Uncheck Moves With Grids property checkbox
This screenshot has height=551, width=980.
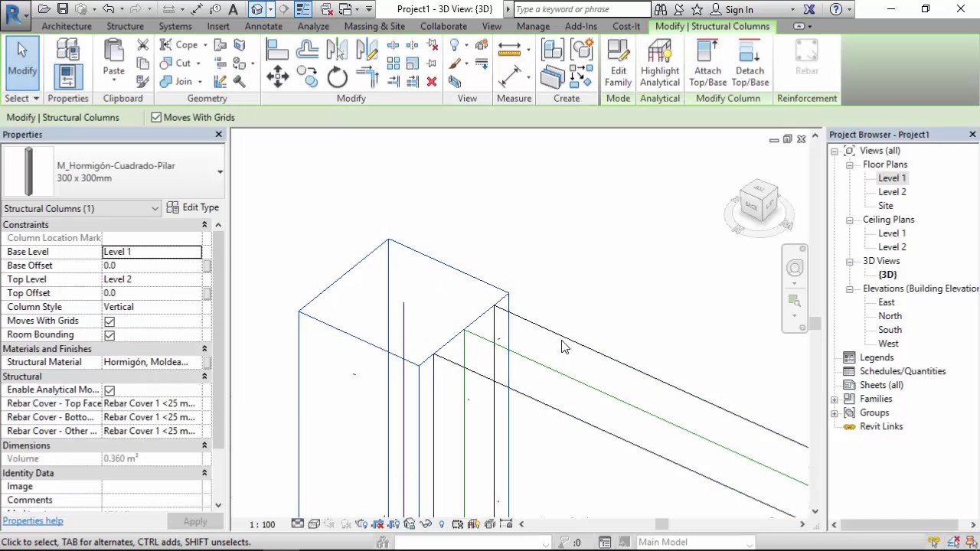tap(109, 321)
